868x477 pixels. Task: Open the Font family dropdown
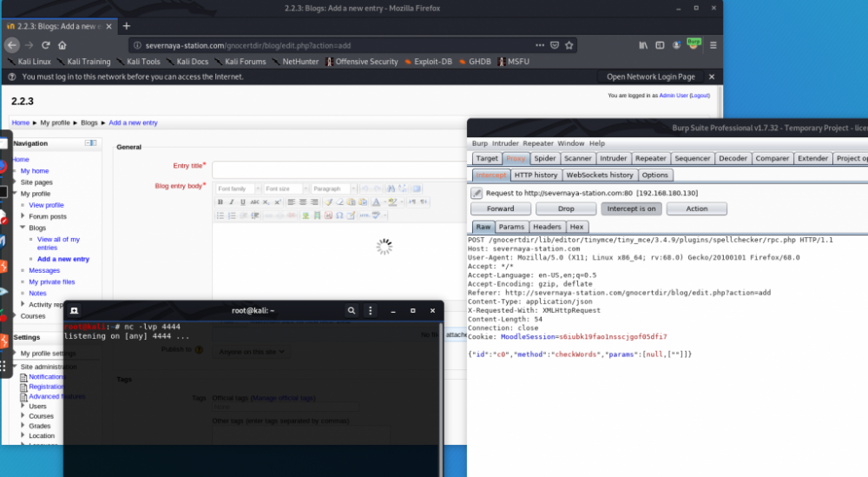239,189
